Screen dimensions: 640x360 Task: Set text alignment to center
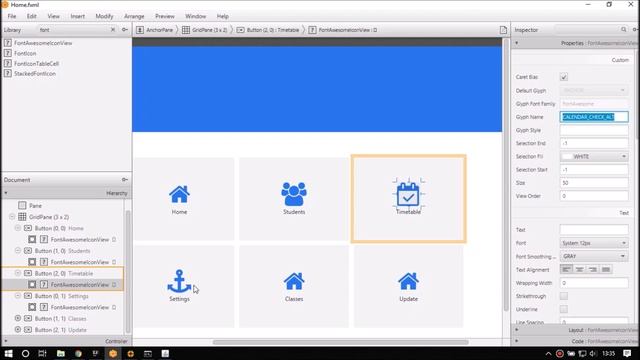coord(580,269)
